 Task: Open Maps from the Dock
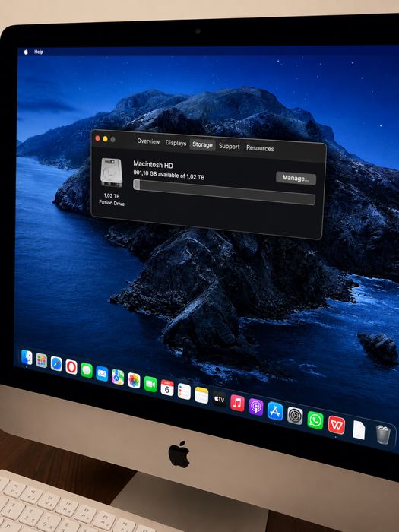(x=118, y=377)
